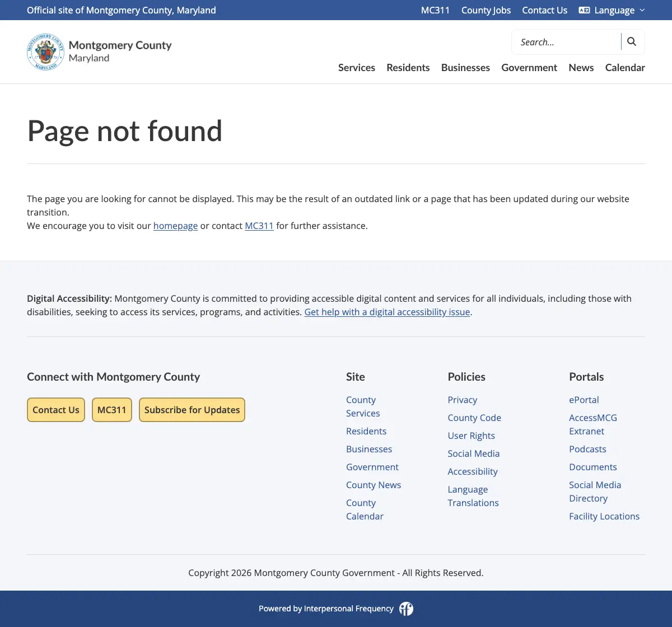Click the language translation icon in header
The width and height of the screenshot is (672, 627).
coord(584,10)
